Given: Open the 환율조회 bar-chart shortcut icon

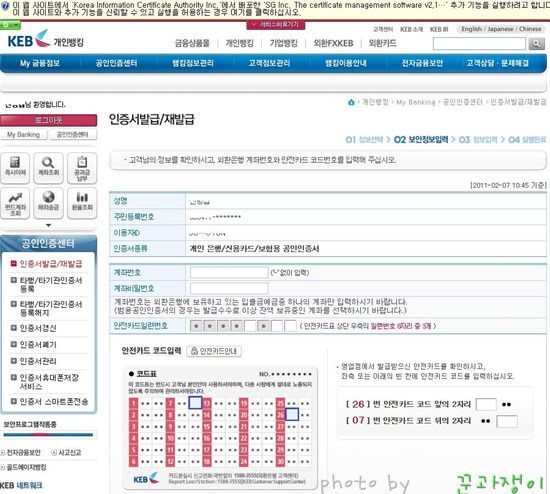Looking at the screenshot, I should [x=82, y=203].
